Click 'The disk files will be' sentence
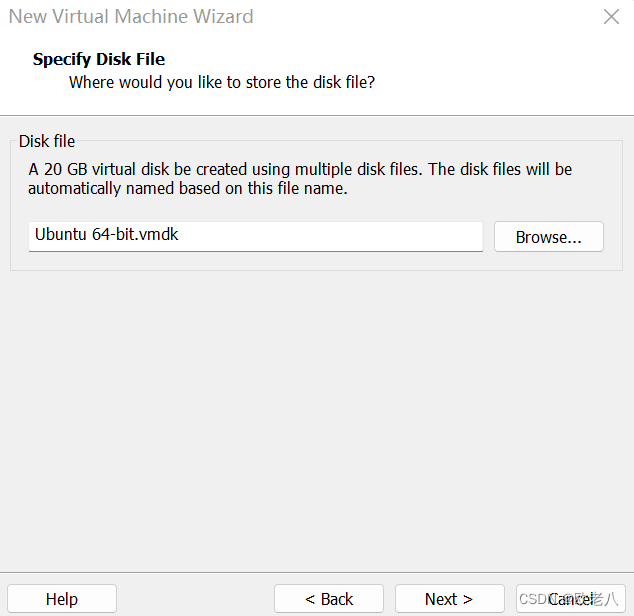 [x=500, y=169]
